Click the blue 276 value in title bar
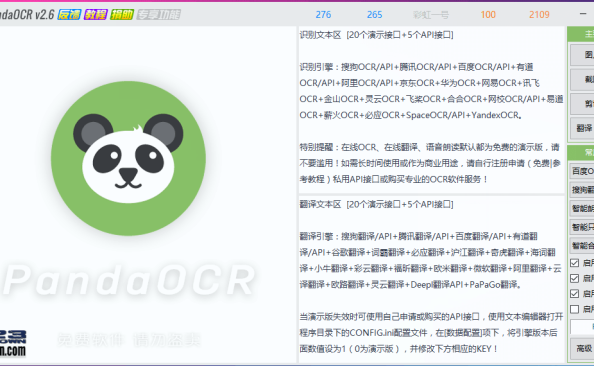Image resolution: width=594 pixels, height=366 pixels. [323, 15]
